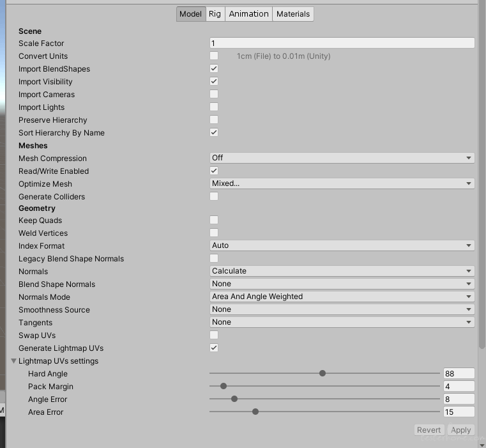Turn on Weld Vertices
This screenshot has height=448, width=486.
[x=214, y=233]
